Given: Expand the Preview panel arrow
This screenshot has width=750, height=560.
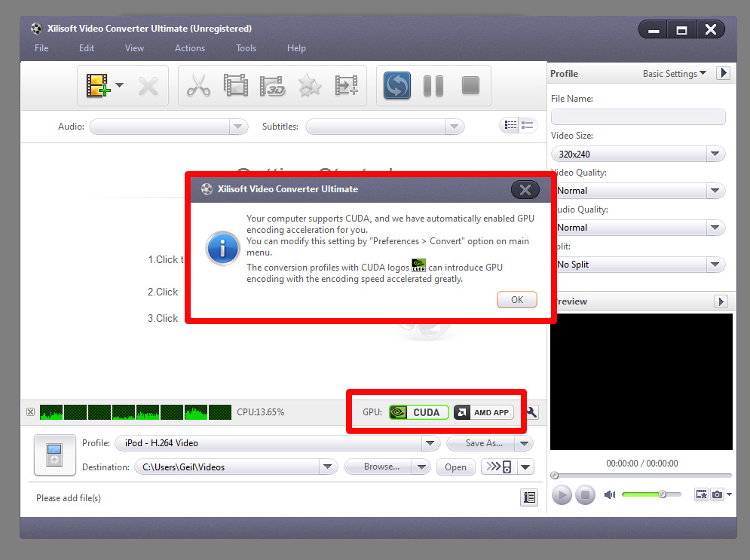Looking at the screenshot, I should point(721,301).
